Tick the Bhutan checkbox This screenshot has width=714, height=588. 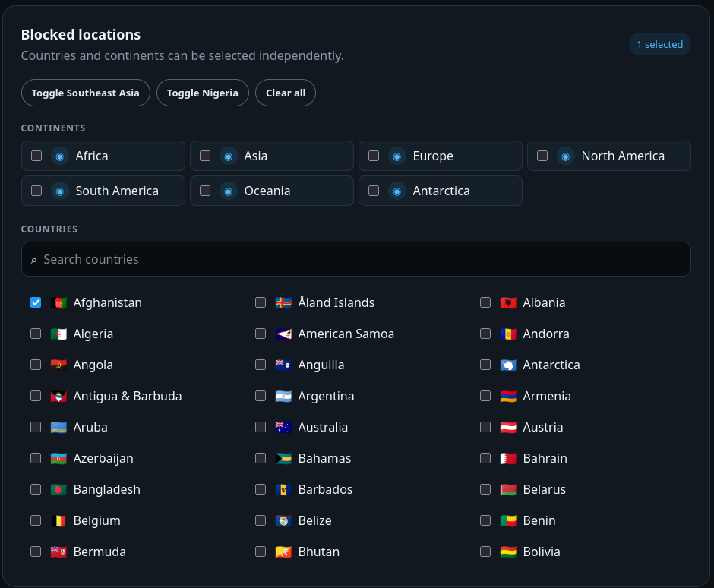pos(261,552)
